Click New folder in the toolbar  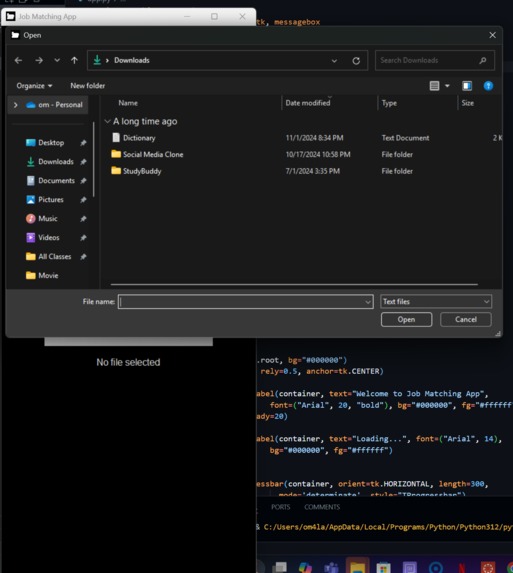tap(87, 86)
